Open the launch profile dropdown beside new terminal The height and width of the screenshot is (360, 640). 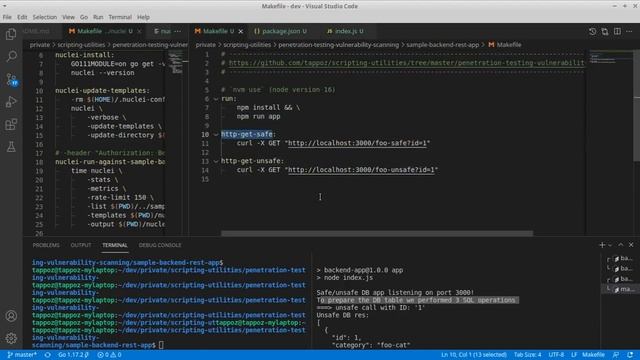click(x=610, y=245)
